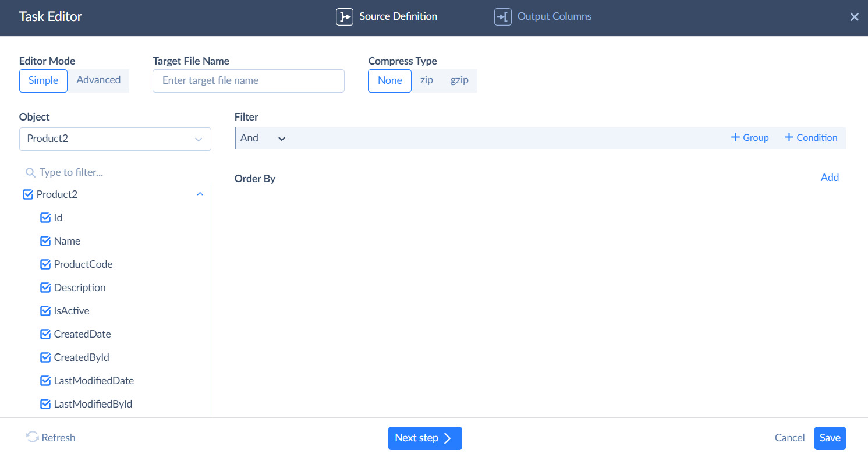Click Add link for Order By
The image size is (868, 457).
tap(830, 178)
